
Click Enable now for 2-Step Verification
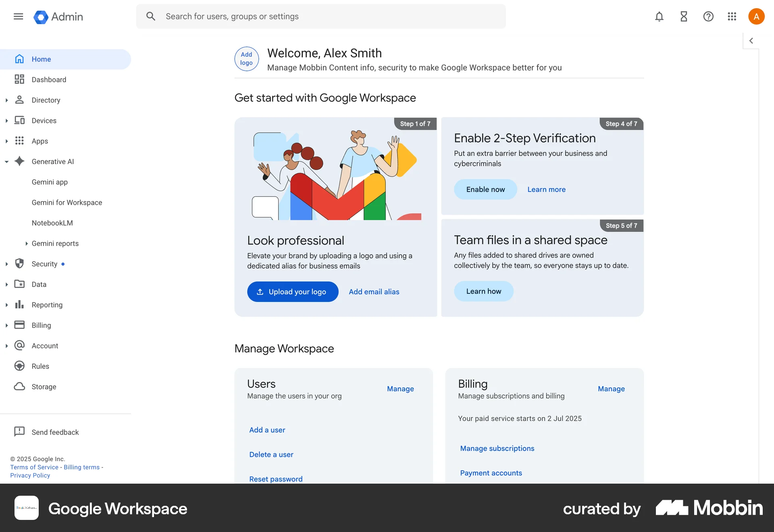(x=485, y=189)
